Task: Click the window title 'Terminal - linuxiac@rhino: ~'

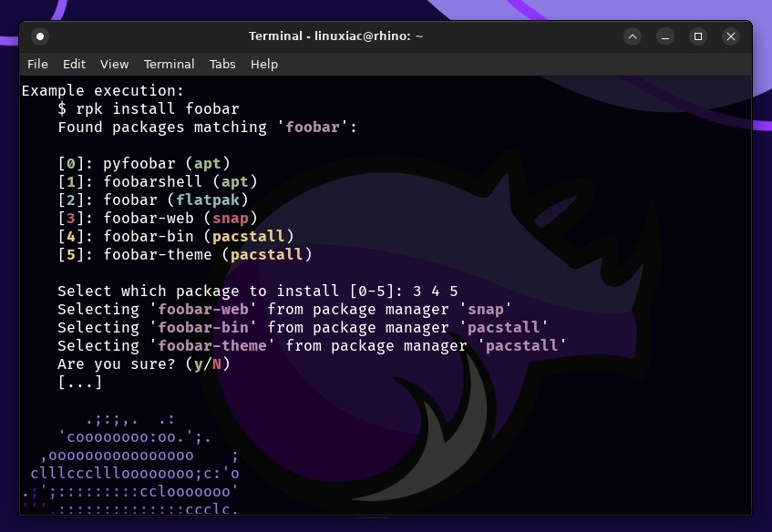Action: pos(335,36)
